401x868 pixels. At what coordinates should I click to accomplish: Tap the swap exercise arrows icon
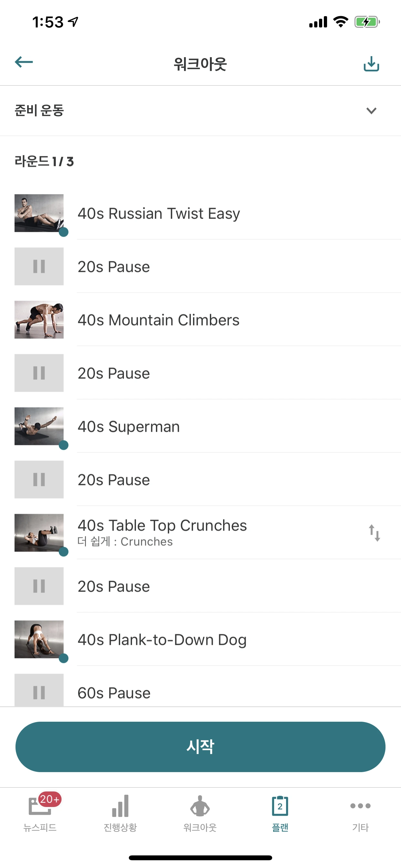(374, 533)
